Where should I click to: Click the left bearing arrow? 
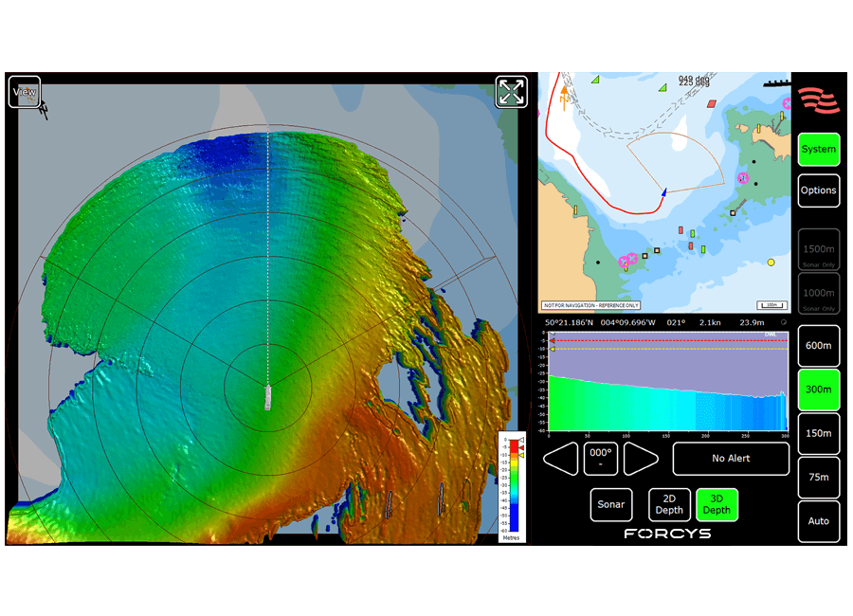[x=560, y=459]
